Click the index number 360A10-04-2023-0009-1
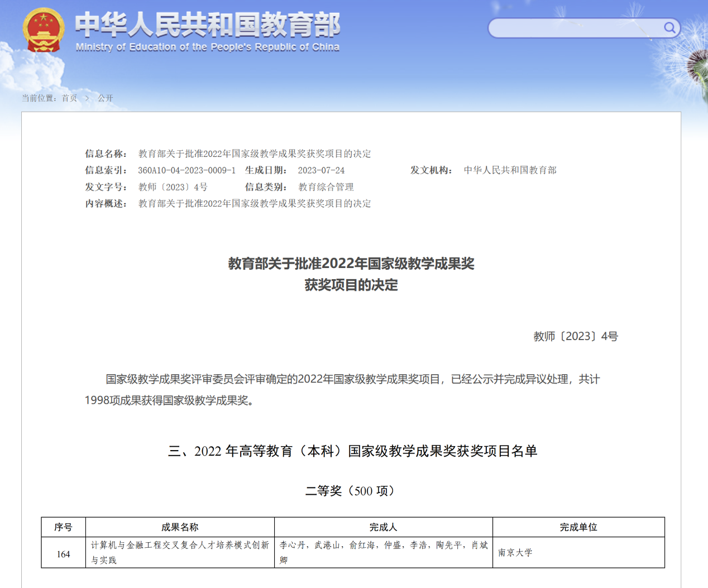Screen dimensions: 708x588 click(x=186, y=170)
